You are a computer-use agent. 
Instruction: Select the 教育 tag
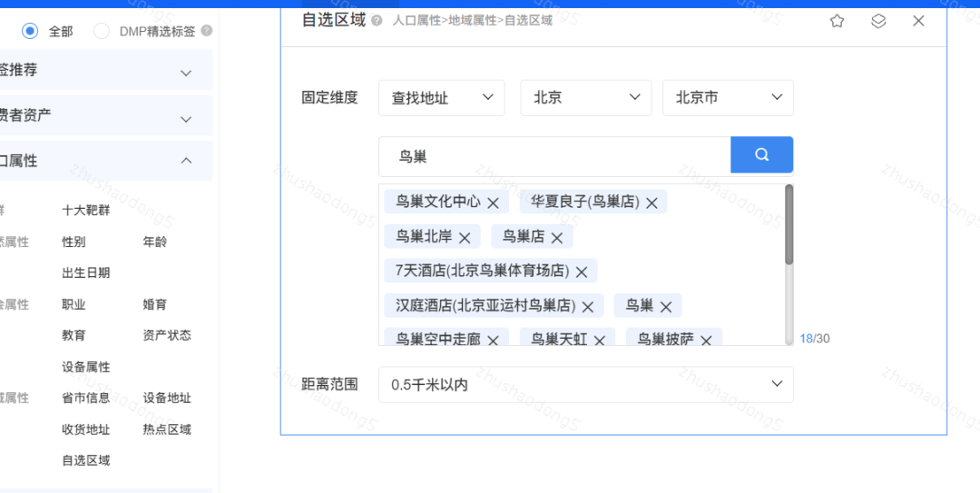pos(73,335)
